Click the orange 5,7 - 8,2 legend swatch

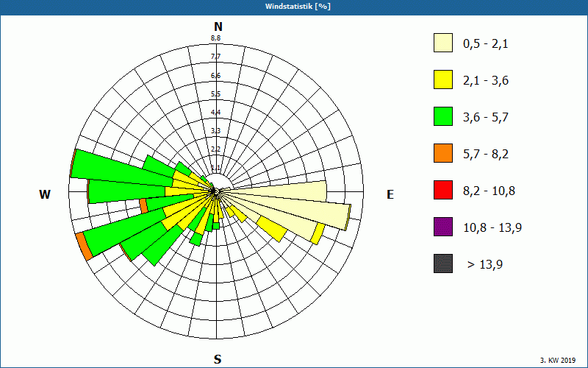coord(443,153)
